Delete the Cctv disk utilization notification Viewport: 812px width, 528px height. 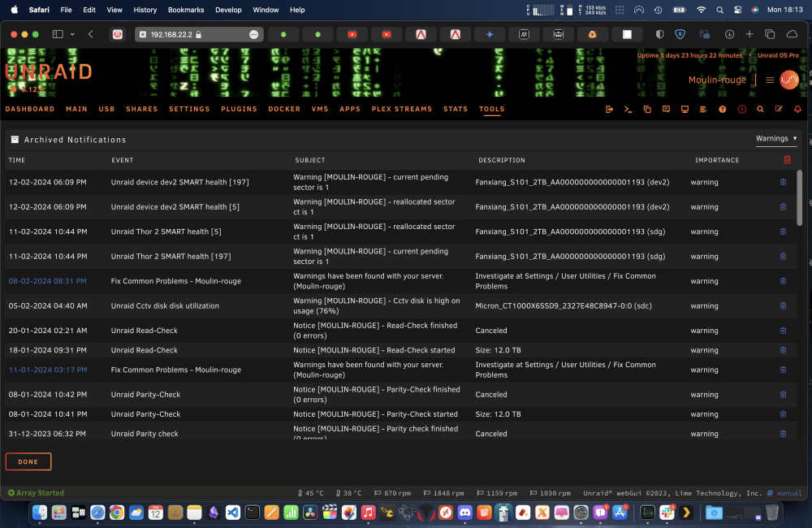click(783, 305)
